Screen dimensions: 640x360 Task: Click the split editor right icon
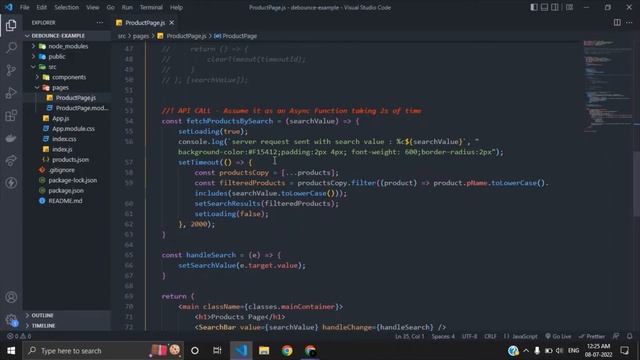click(617, 23)
